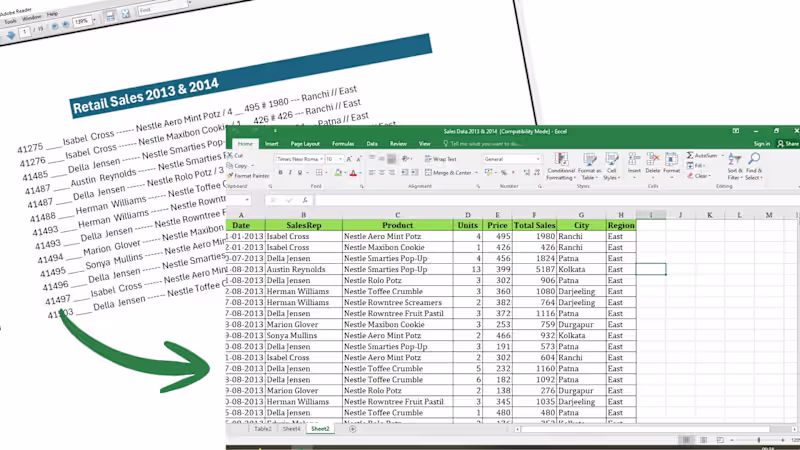
Task: Switch to the Page Layout tab
Action: click(x=305, y=144)
